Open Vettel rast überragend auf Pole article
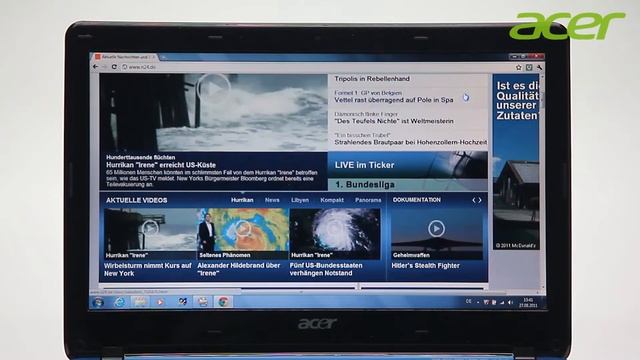 coord(393,100)
